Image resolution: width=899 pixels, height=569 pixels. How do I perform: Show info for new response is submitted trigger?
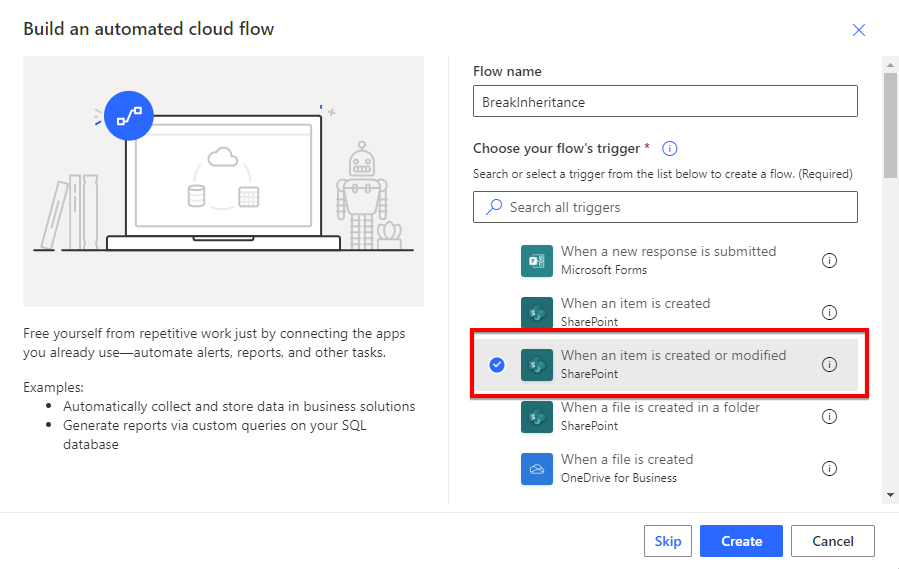[x=829, y=260]
